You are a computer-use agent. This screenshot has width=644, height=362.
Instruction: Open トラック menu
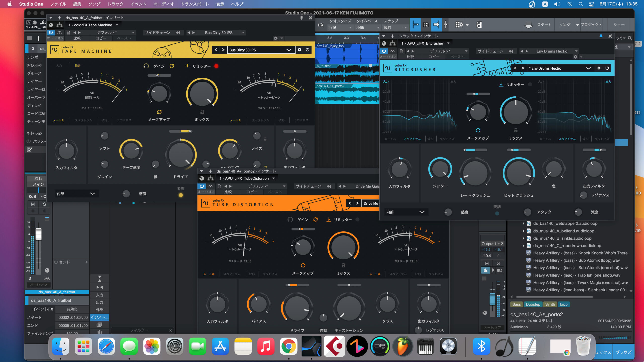pyautogui.click(x=115, y=4)
